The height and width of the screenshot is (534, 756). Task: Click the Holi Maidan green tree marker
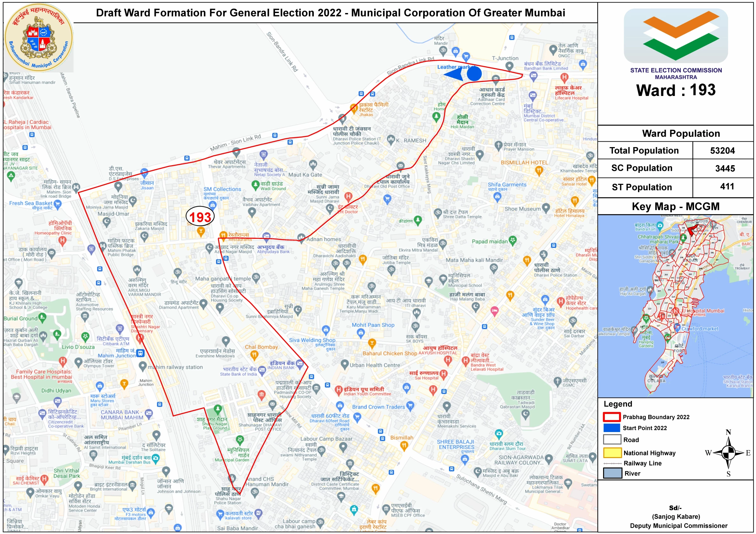[x=436, y=116]
